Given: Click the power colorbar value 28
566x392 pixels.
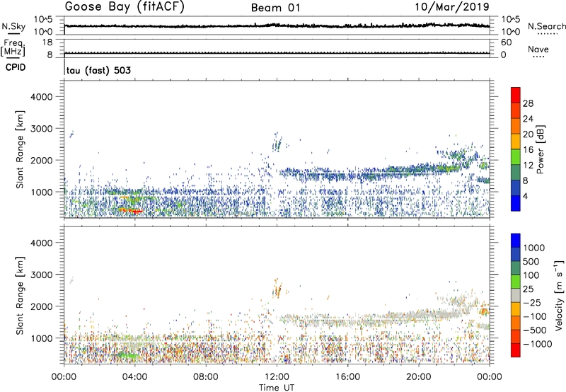Looking at the screenshot, I should [x=528, y=103].
